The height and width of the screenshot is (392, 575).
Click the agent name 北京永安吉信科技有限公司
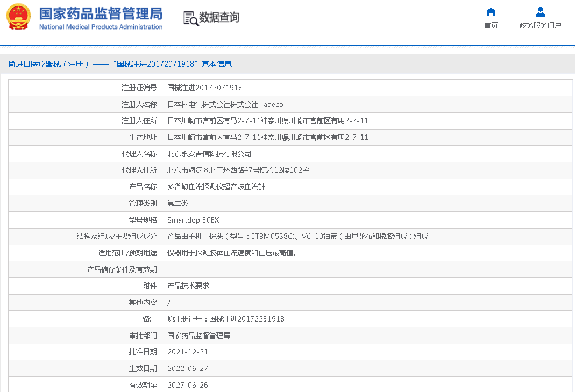[x=209, y=154]
